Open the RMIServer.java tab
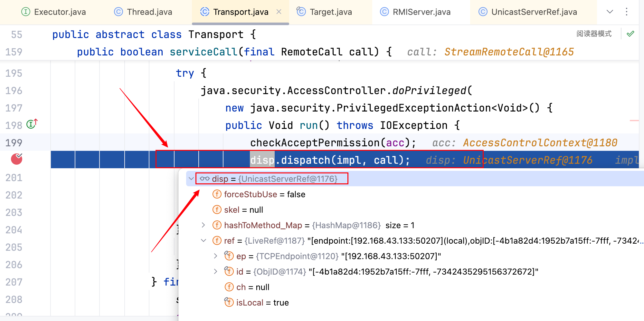 (415, 12)
